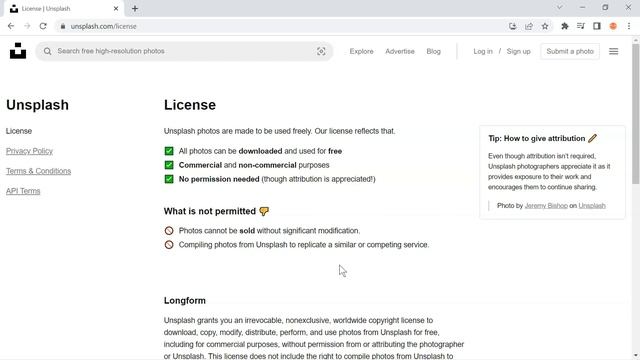Open Privacy Policy link
Viewport: 640px width, 360px height.
click(29, 151)
